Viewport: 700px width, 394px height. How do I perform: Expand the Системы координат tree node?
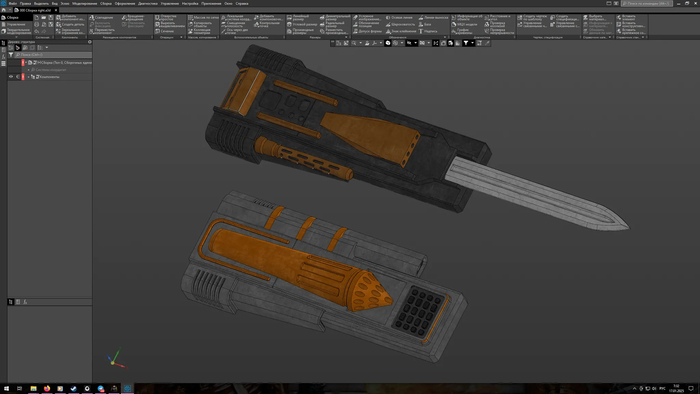29,70
